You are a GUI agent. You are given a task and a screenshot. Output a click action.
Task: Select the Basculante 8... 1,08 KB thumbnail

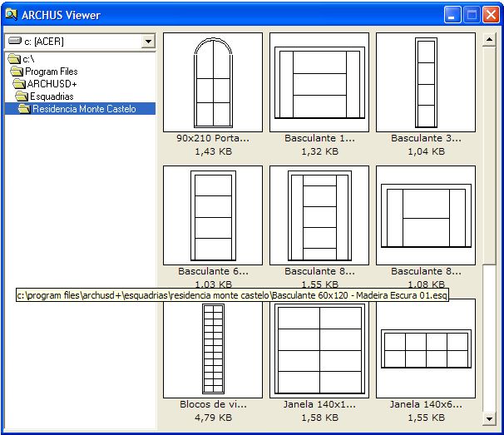(426, 215)
